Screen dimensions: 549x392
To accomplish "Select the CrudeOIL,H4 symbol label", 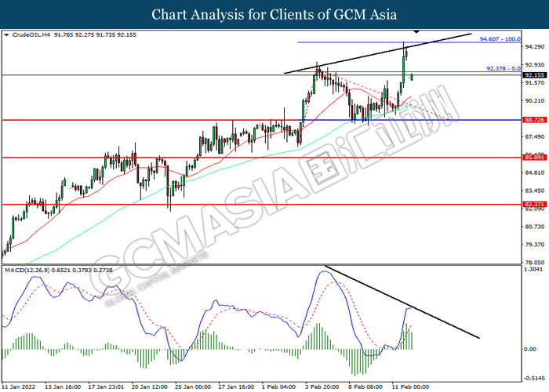I will tap(31, 34).
